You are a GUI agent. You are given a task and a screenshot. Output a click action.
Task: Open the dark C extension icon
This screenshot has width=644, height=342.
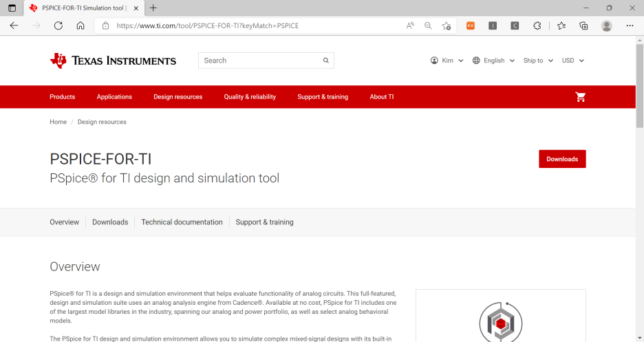point(515,25)
